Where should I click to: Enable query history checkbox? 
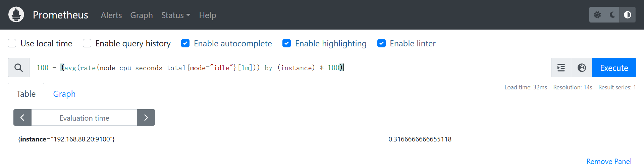click(x=87, y=43)
